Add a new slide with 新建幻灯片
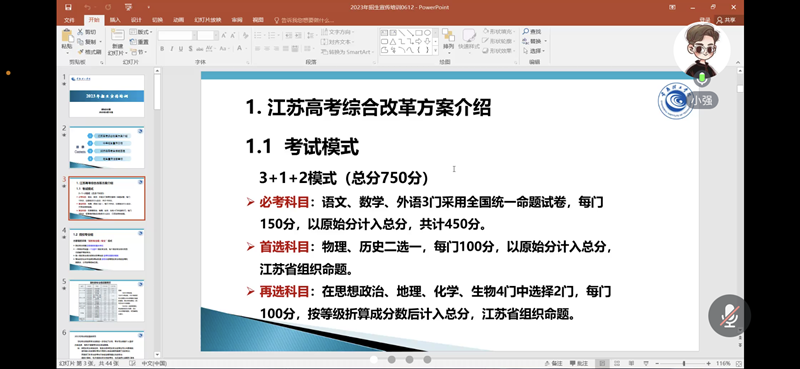800x369 pixels. (117, 42)
